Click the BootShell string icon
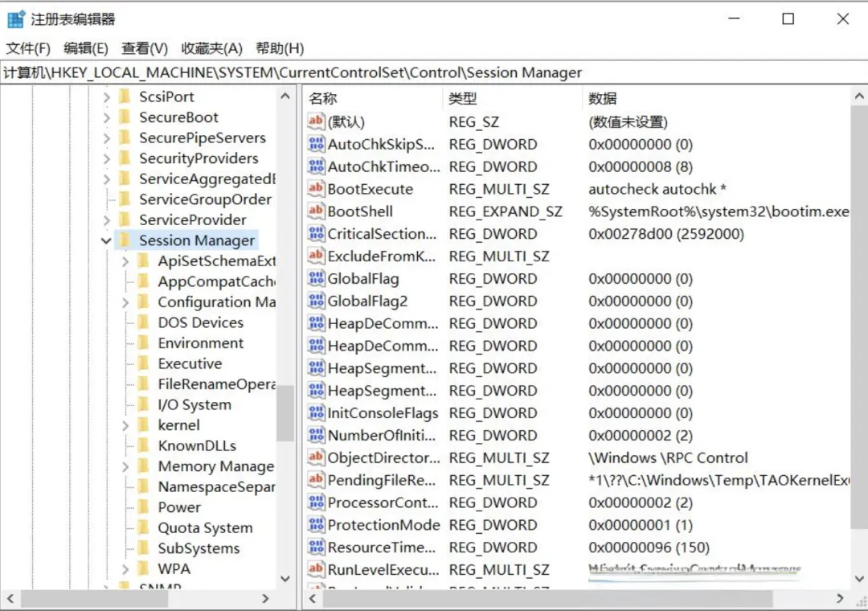The width and height of the screenshot is (868, 611). point(316,211)
